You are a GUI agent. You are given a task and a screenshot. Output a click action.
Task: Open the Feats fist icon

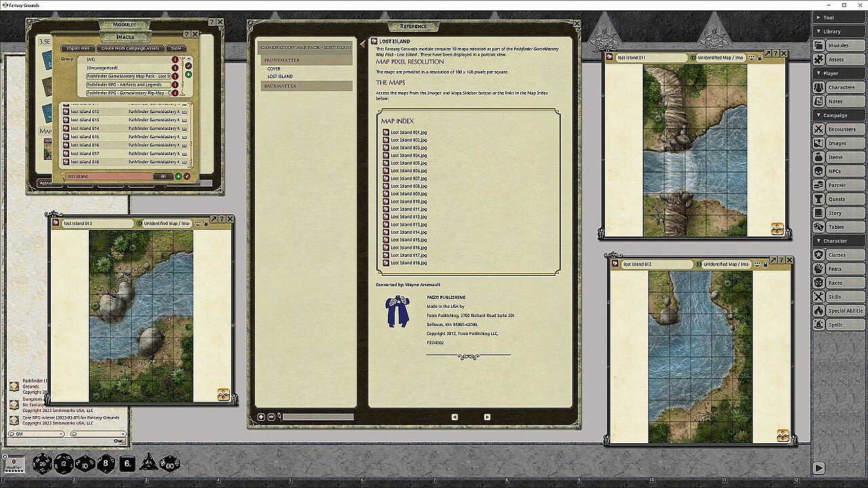818,269
